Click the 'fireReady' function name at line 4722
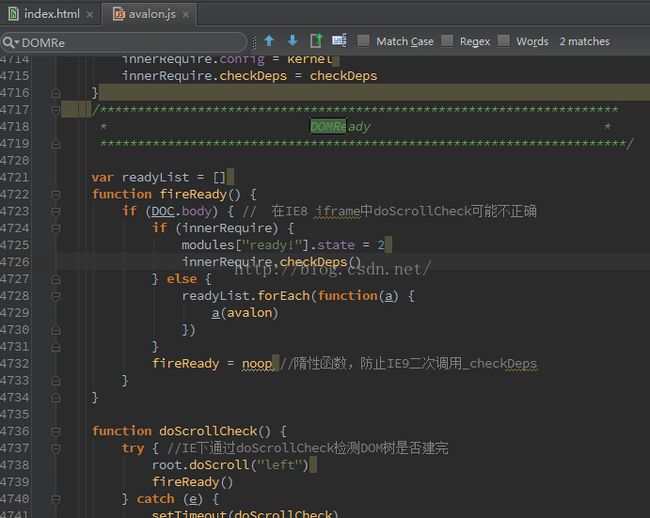Viewport: 650px width, 518px height. [193, 194]
